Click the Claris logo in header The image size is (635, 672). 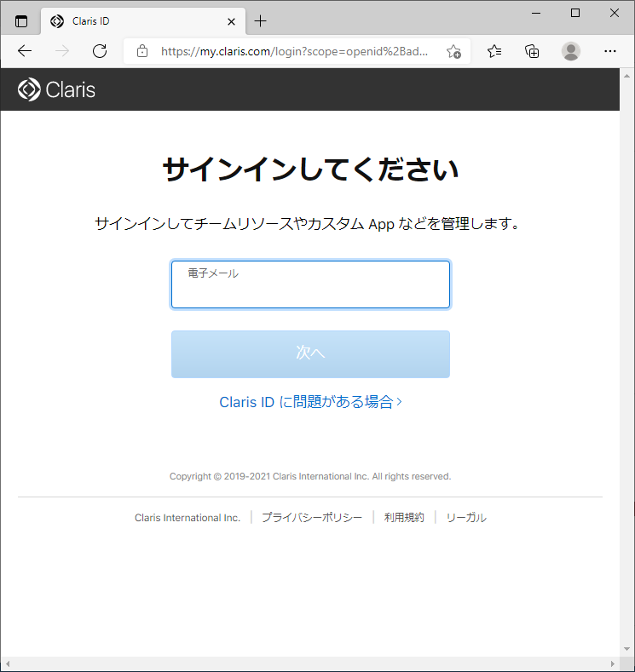[56, 89]
